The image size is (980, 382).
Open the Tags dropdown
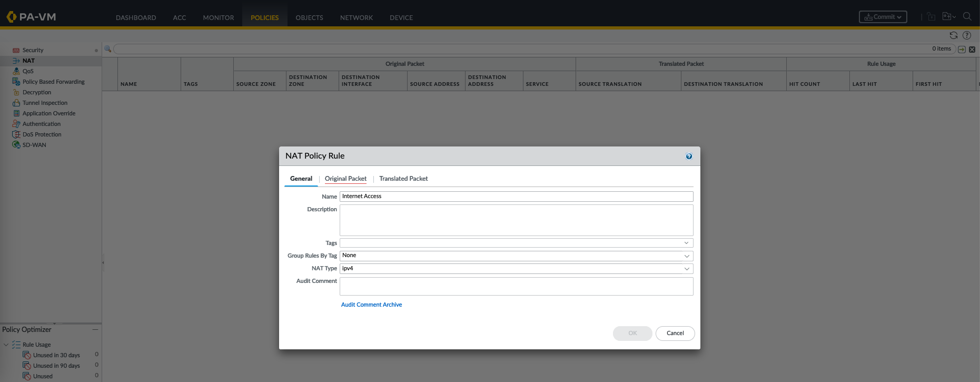pos(686,243)
